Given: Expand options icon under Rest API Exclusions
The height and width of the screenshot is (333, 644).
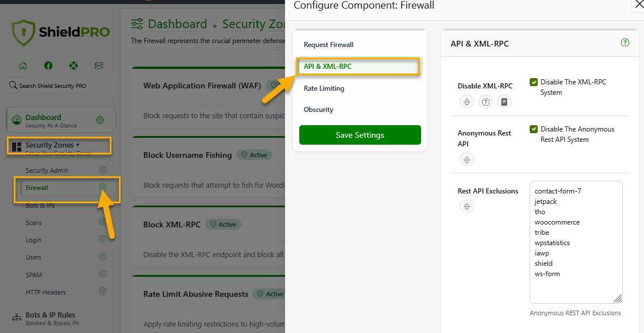Looking at the screenshot, I should tap(467, 206).
